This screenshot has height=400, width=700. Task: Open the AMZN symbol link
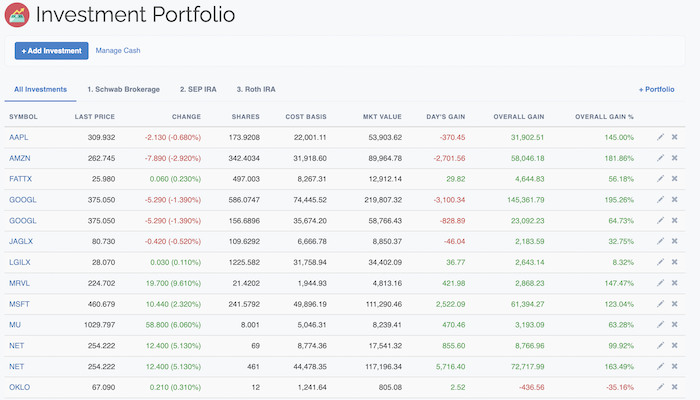(20, 158)
